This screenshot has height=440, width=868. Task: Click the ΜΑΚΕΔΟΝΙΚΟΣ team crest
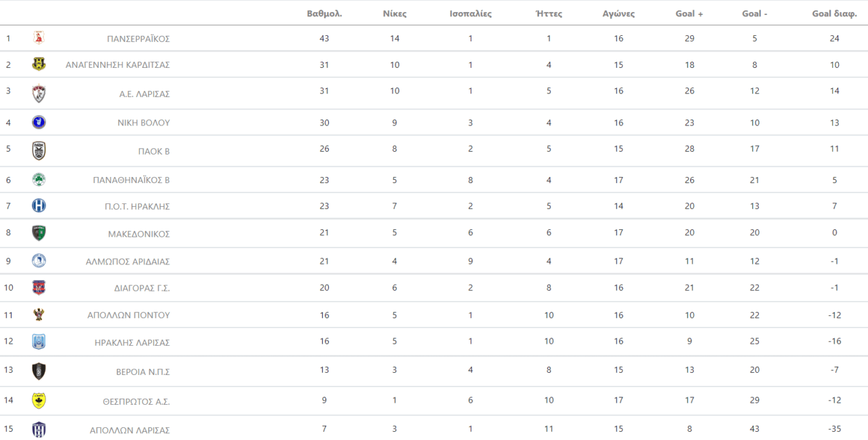[x=39, y=233]
